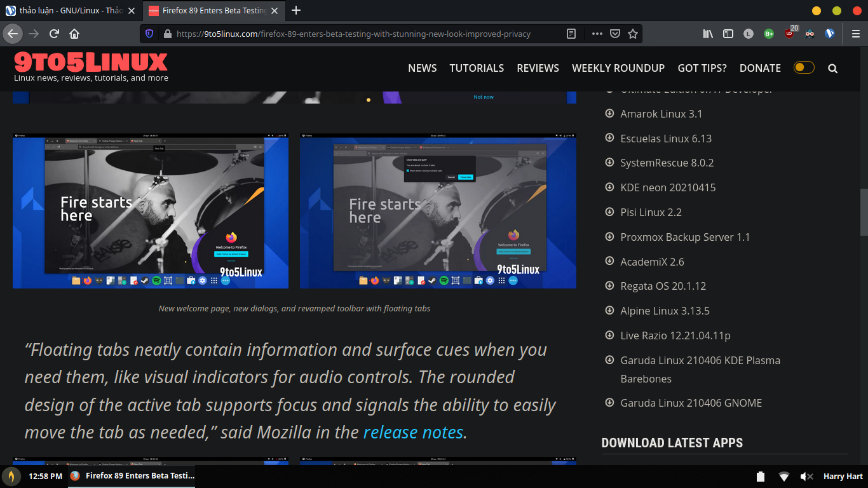Enlarge the new welcome page screenshot

click(151, 211)
